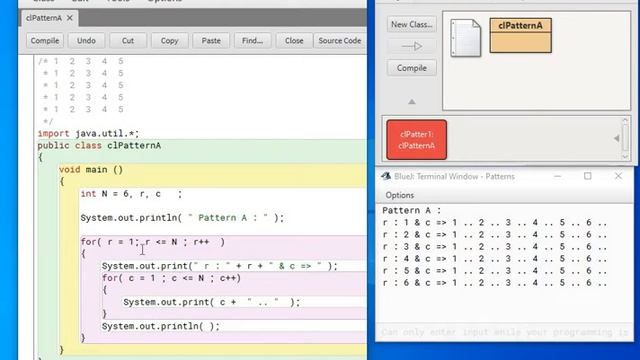The height and width of the screenshot is (360, 640).
Task: Click the terminal input field at bottom
Action: [x=504, y=332]
